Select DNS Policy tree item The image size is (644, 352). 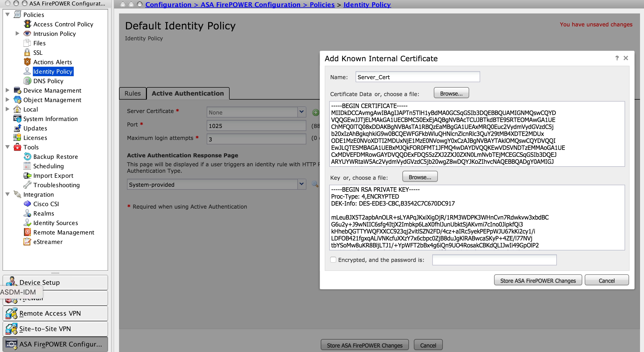[48, 81]
